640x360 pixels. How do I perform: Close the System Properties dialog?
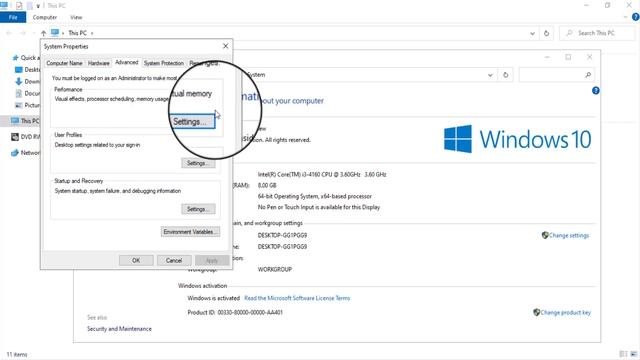[225, 46]
